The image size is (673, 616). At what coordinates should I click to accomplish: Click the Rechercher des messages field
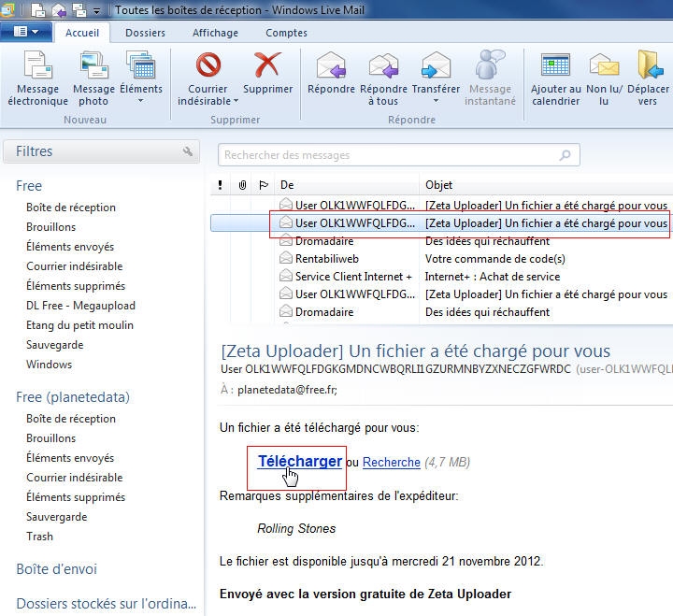pos(399,155)
